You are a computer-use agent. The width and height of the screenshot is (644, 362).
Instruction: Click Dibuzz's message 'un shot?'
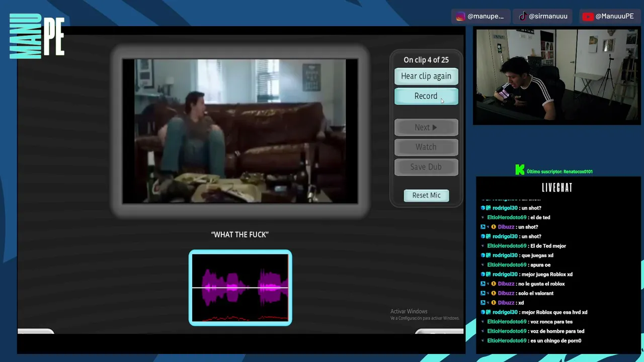click(x=528, y=227)
